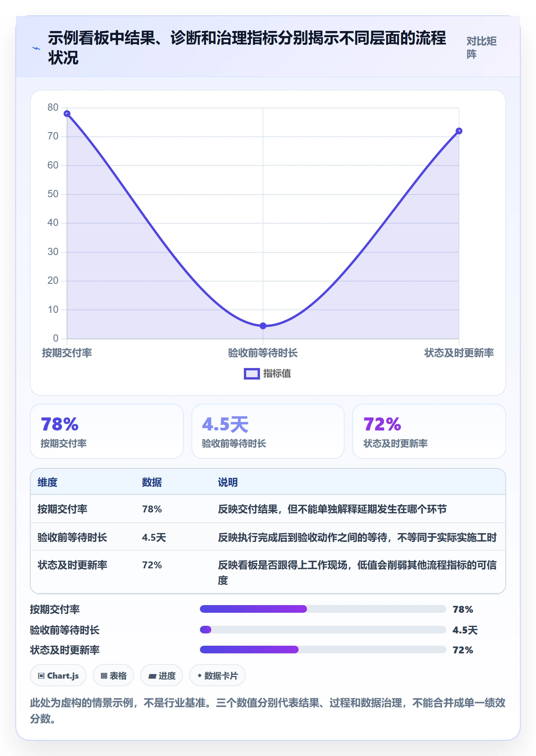Select the 状态及时更新率 table row name cell

point(72,565)
